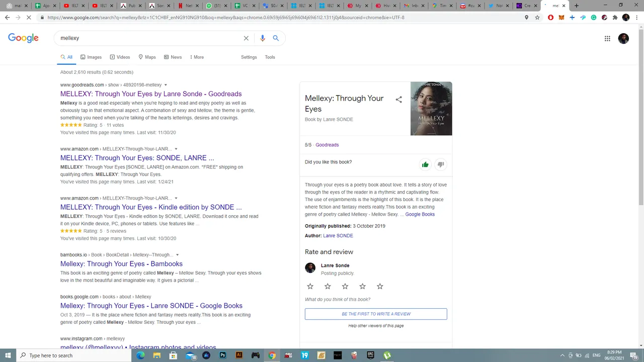Click the location icon in the address bar

point(526,17)
